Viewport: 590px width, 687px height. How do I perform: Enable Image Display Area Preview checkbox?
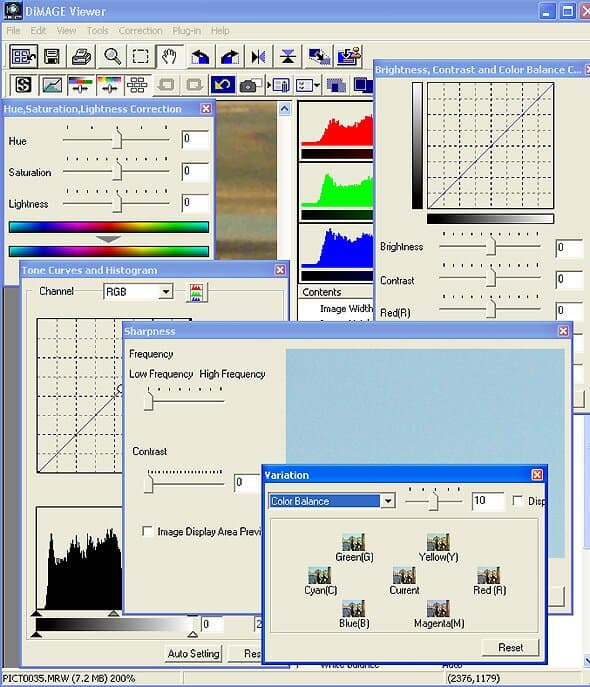[148, 531]
